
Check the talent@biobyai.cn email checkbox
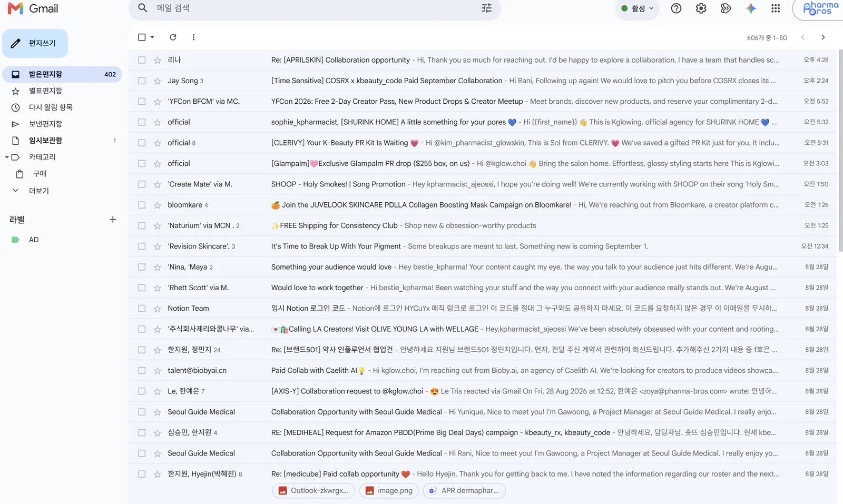pos(142,371)
